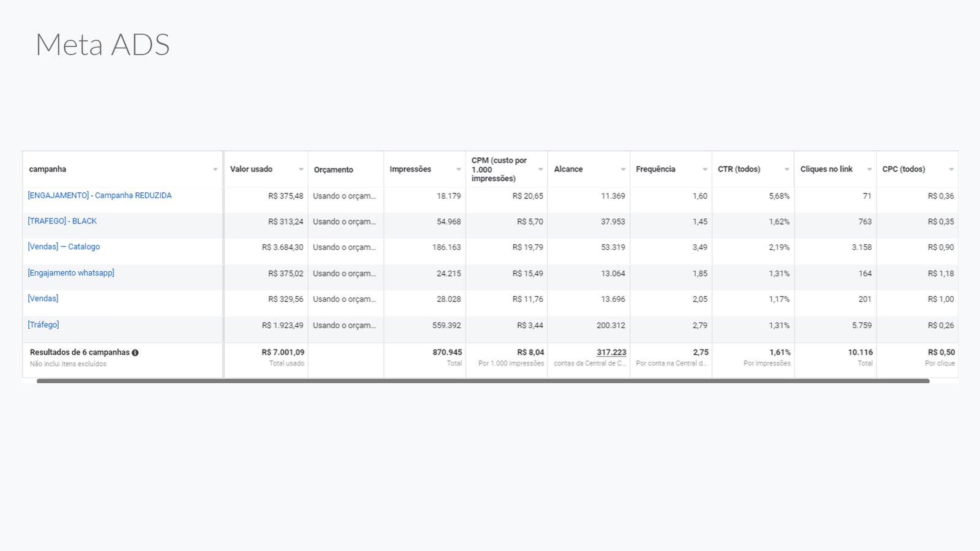Viewport: 980px width, 551px height.
Task: Open the Engajamento whatsapp campaign link
Action: click(x=71, y=273)
